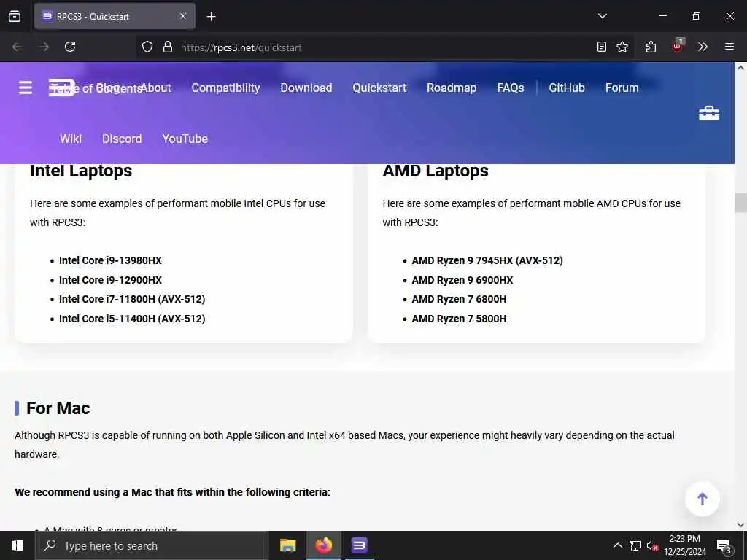The width and height of the screenshot is (747, 560).
Task: Go to GitHub link in header
Action: [566, 87]
